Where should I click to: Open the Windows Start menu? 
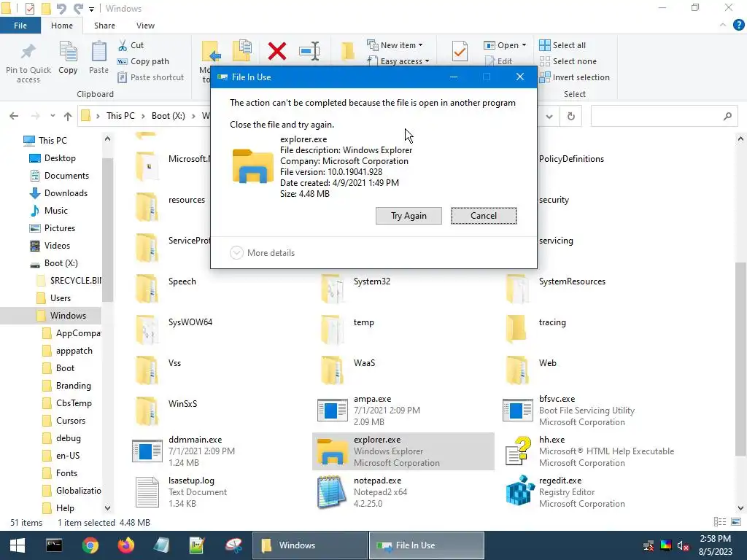[x=18, y=545]
